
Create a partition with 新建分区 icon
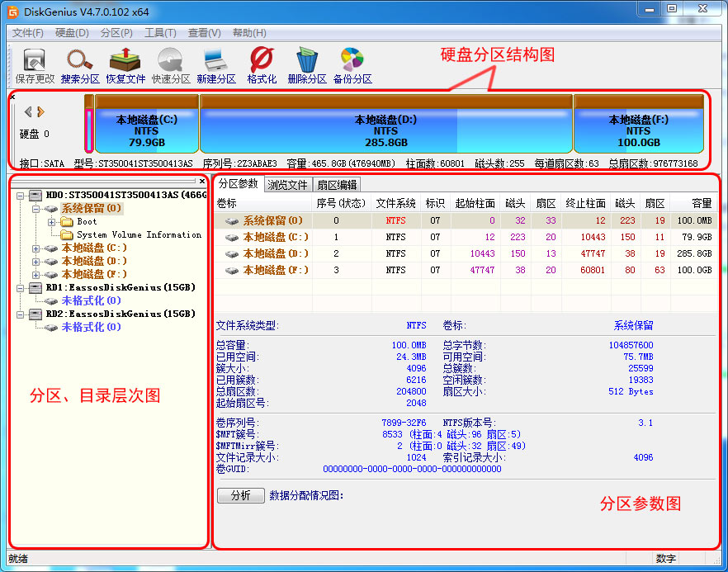(x=217, y=64)
